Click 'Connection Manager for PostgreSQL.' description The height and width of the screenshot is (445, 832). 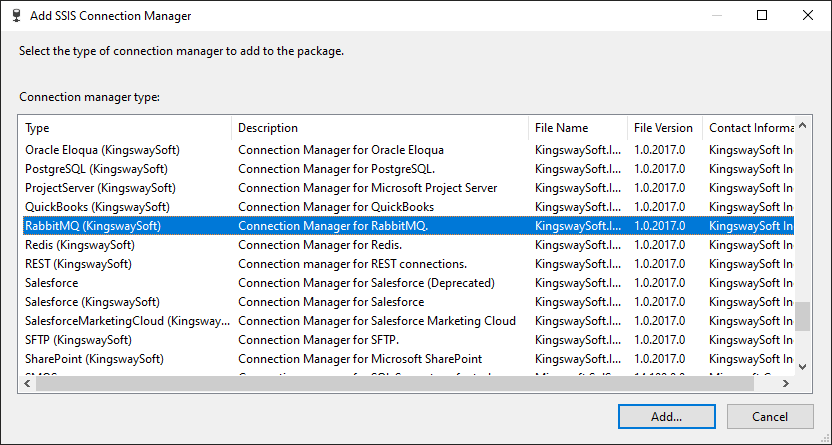coord(337,169)
